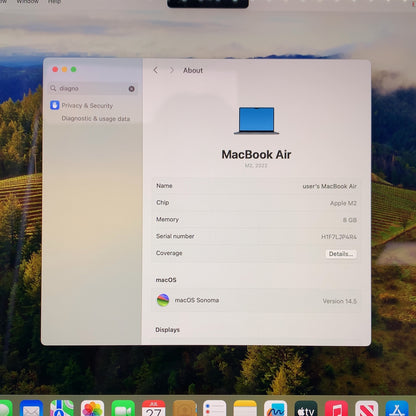Start FaceTime from the Dock
The image size is (416, 416).
pyautogui.click(x=123, y=409)
